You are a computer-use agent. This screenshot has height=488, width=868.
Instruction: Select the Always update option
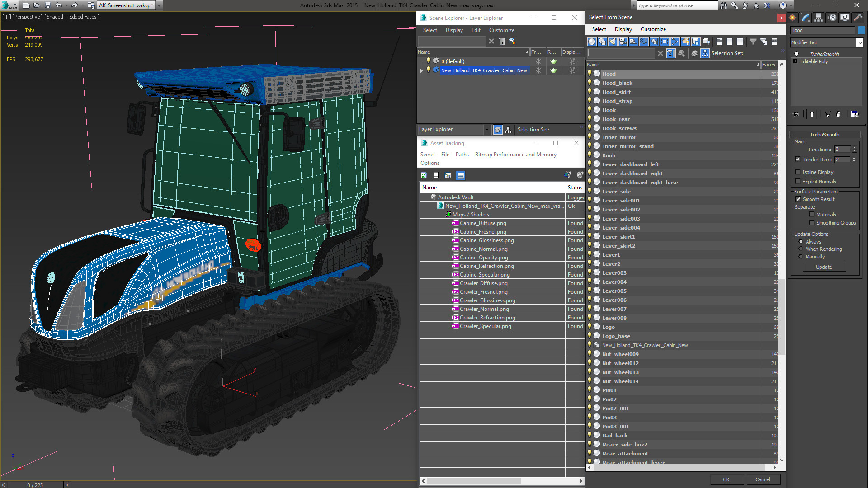[x=801, y=242]
